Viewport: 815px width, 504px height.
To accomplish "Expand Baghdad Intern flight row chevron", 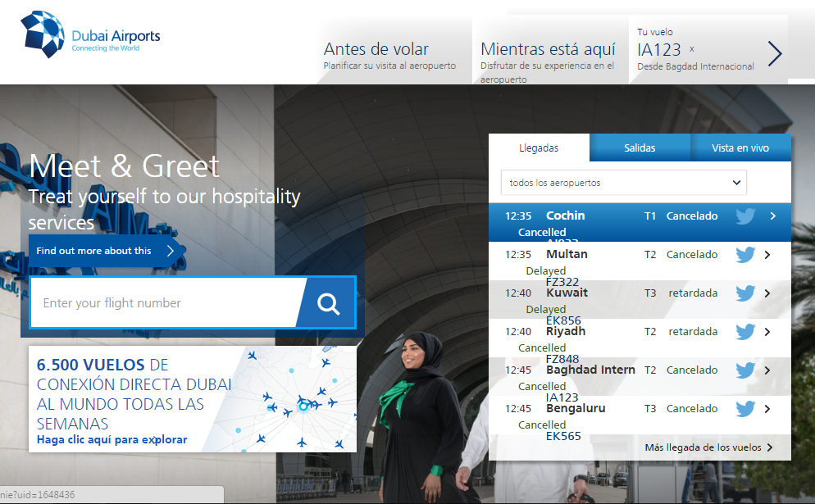I will pos(767,370).
